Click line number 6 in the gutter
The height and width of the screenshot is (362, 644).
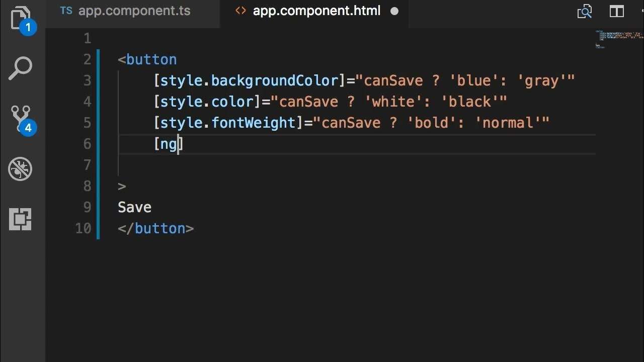coord(87,144)
